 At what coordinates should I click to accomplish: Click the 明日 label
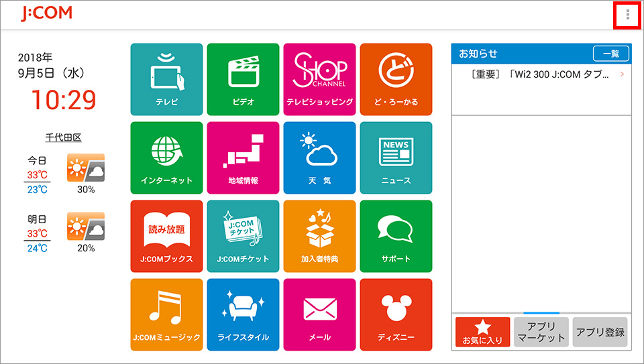click(x=37, y=219)
